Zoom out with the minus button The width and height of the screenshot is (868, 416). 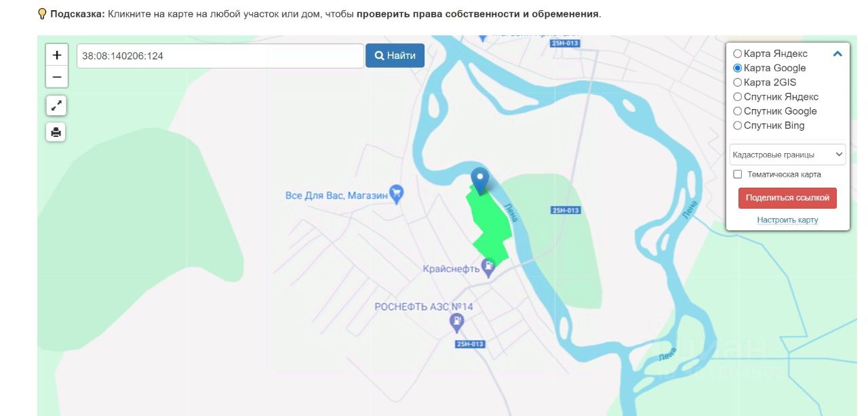[56, 77]
